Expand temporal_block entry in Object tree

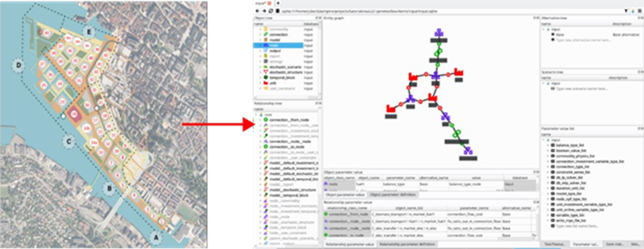[261, 77]
